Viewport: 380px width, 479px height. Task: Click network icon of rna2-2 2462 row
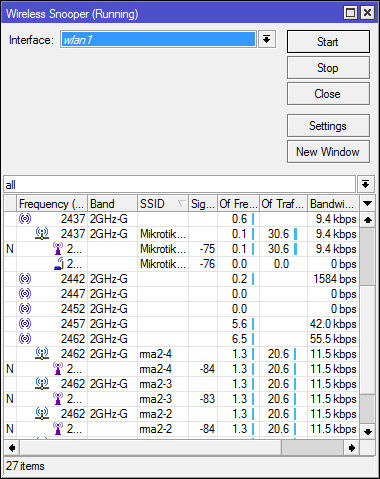[x=42, y=413]
